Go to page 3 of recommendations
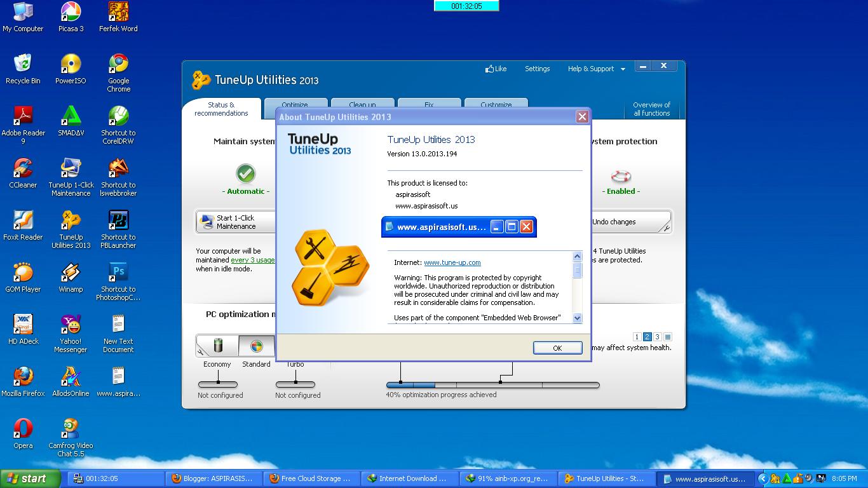 coord(657,337)
